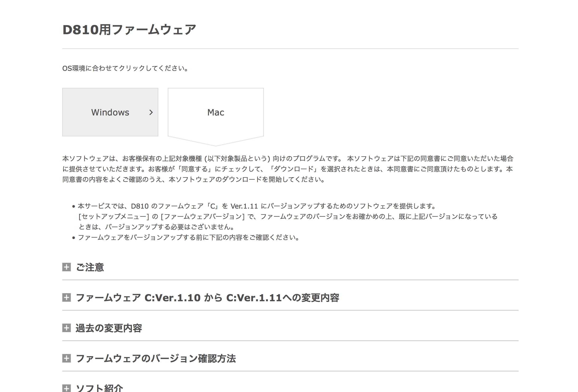Click the plus icon next to the C:Ver.1.10 から C:Ver.1.11 heading

click(66, 297)
